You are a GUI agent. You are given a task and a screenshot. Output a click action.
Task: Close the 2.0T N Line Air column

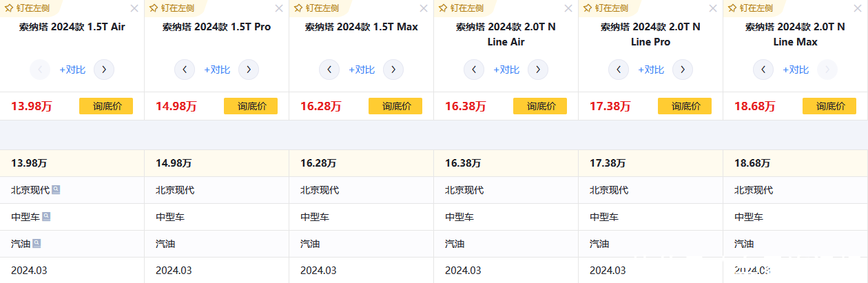568,8
